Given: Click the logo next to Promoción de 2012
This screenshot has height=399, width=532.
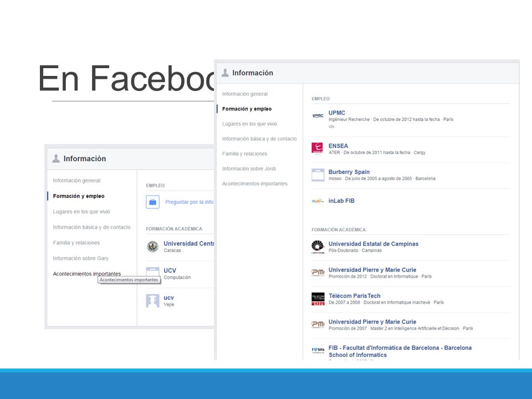Looking at the screenshot, I should click(x=318, y=273).
